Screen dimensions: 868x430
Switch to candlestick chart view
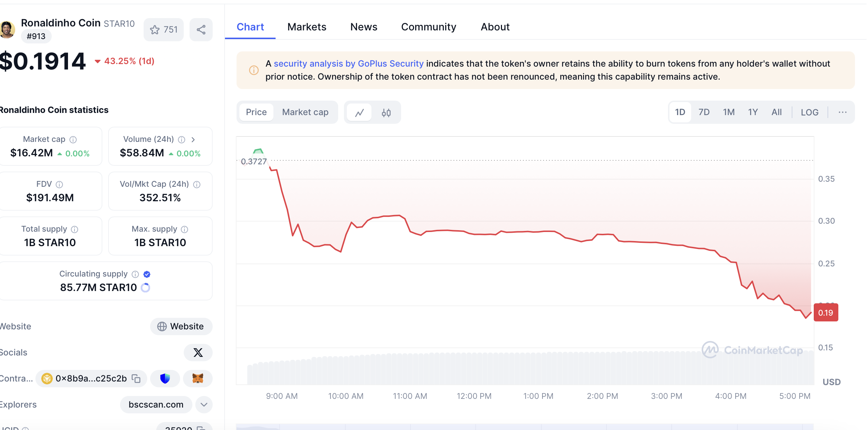386,113
